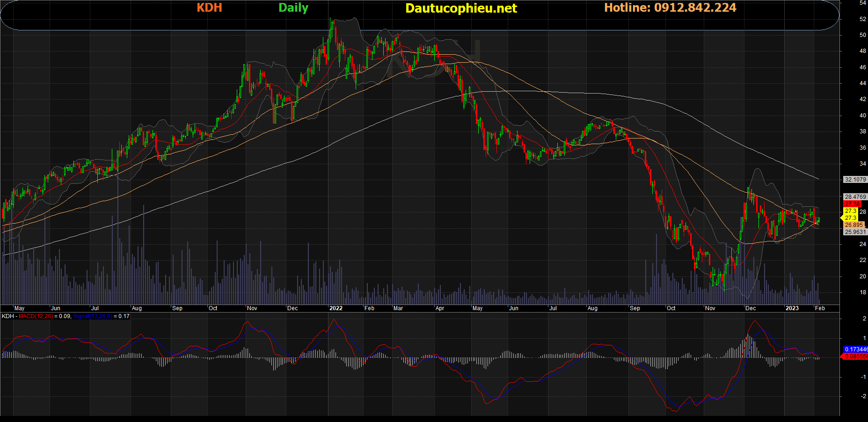Click the green Daily timeframe label
868x422 pixels.
tap(293, 8)
